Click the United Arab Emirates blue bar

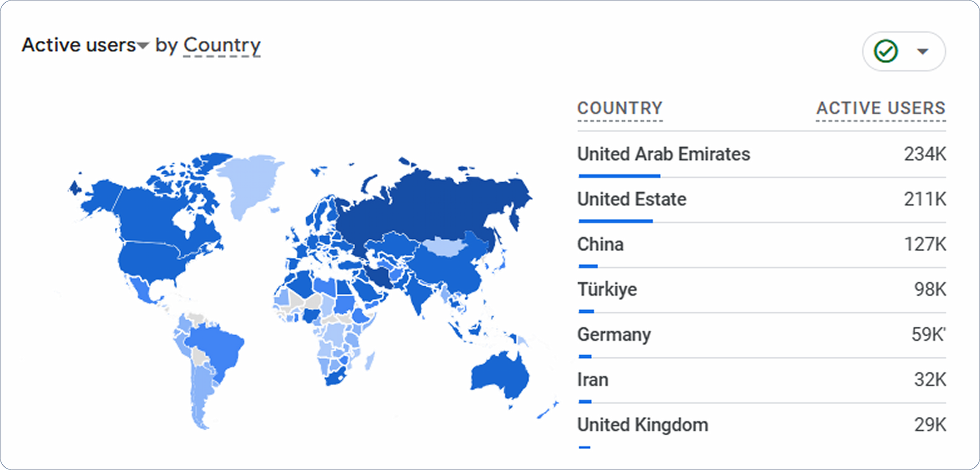pos(619,176)
